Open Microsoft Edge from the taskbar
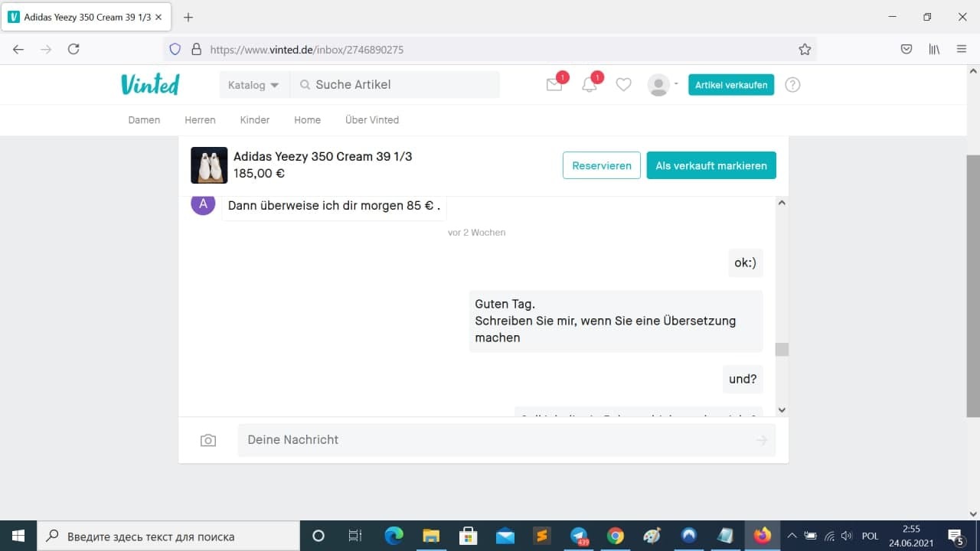 pyautogui.click(x=394, y=536)
